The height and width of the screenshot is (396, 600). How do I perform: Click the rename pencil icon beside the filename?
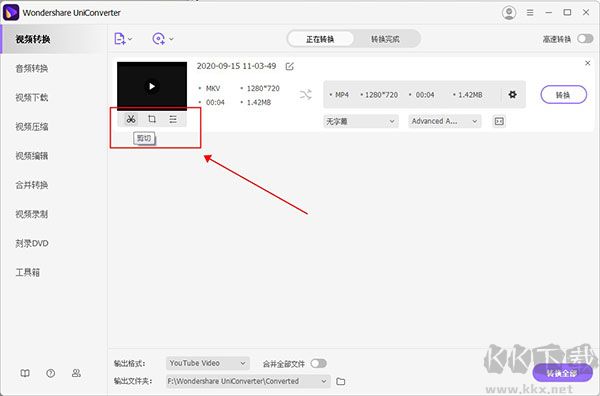[x=290, y=67]
